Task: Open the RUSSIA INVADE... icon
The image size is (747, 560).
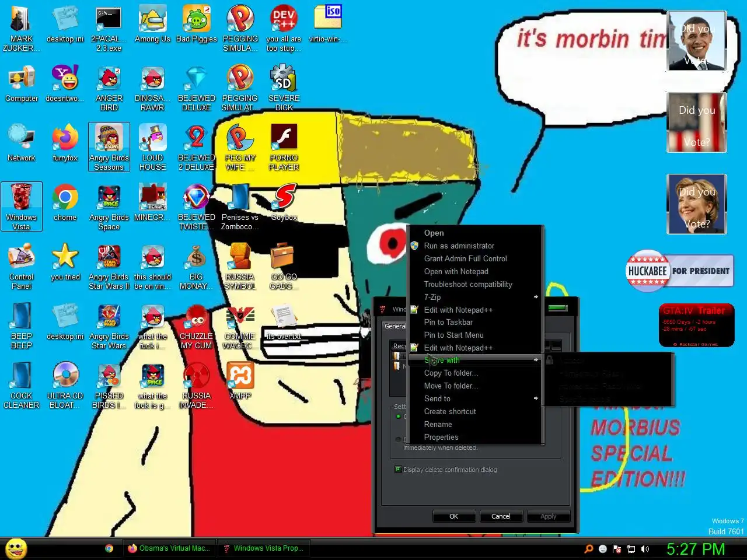Action: (x=196, y=386)
